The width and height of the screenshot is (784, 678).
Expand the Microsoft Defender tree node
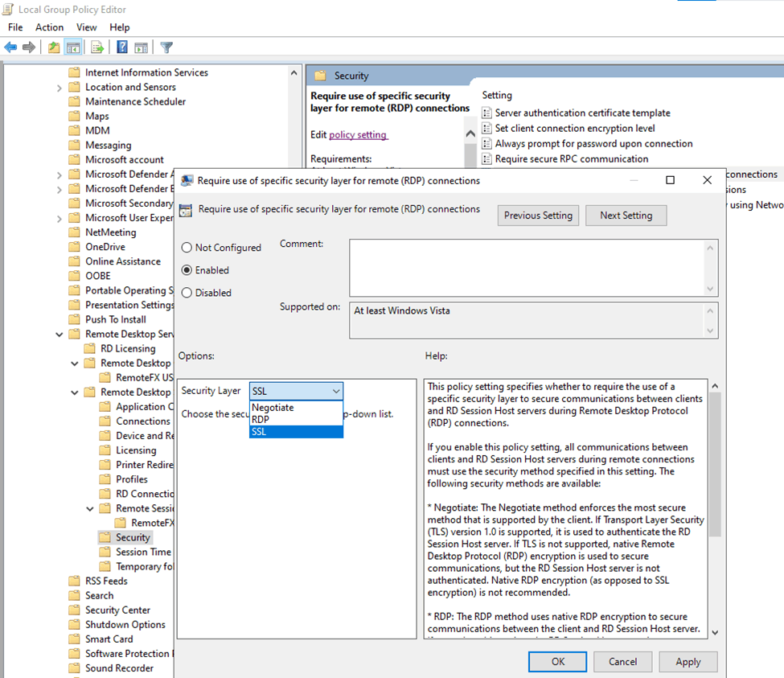pos(60,175)
